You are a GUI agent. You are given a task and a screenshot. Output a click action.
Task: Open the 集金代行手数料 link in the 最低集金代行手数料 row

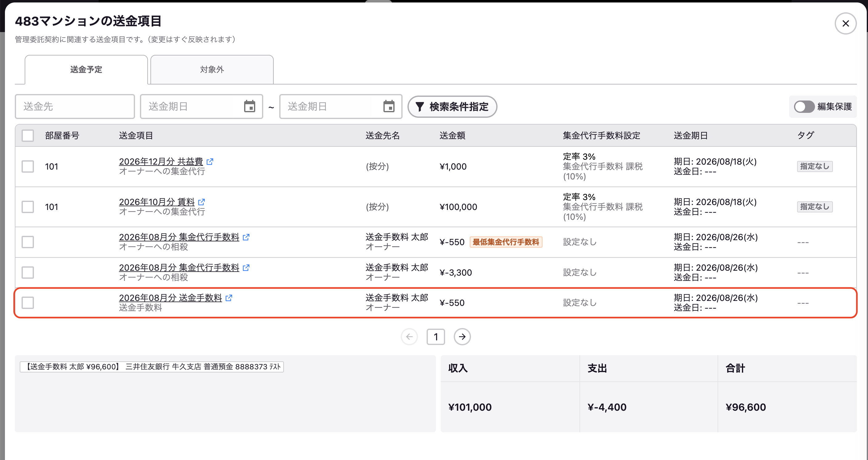(x=179, y=237)
